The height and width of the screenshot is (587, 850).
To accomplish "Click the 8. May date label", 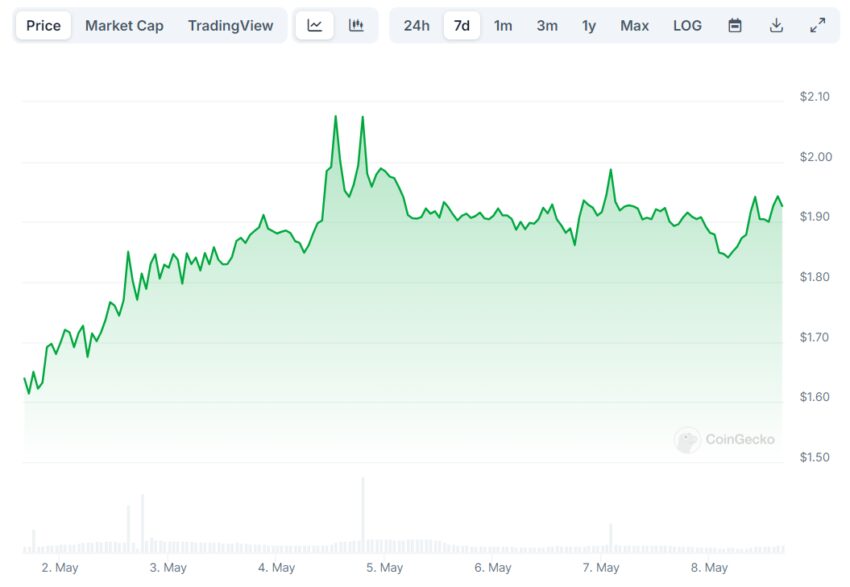I will (709, 567).
